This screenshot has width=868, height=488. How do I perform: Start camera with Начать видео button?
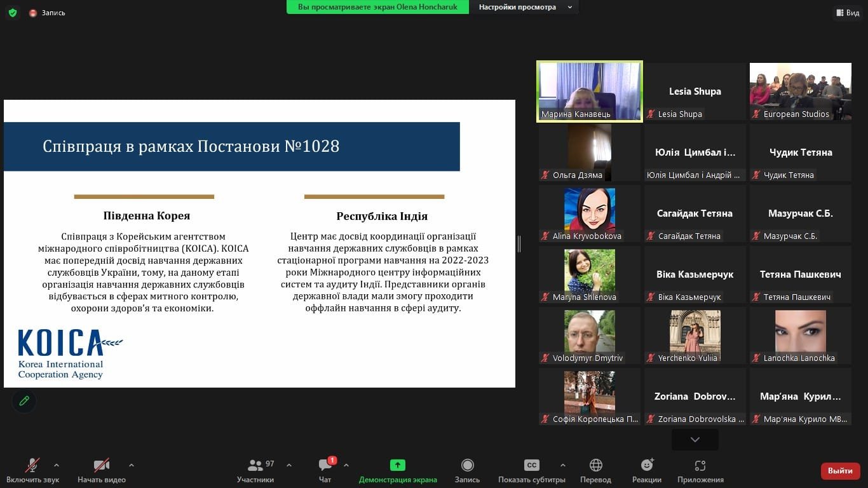[102, 471]
